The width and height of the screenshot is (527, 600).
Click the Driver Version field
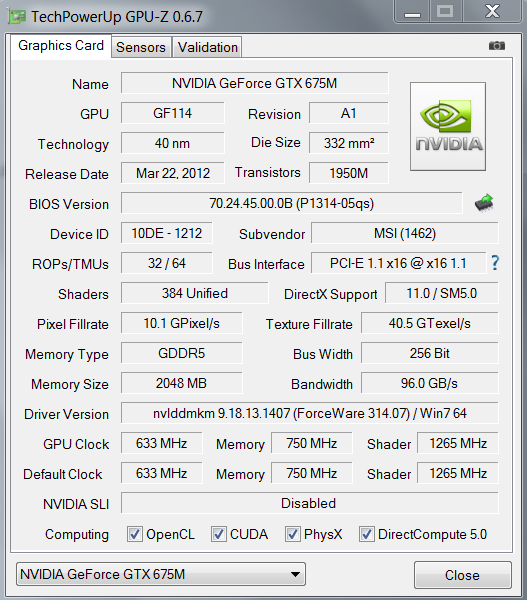[310, 413]
